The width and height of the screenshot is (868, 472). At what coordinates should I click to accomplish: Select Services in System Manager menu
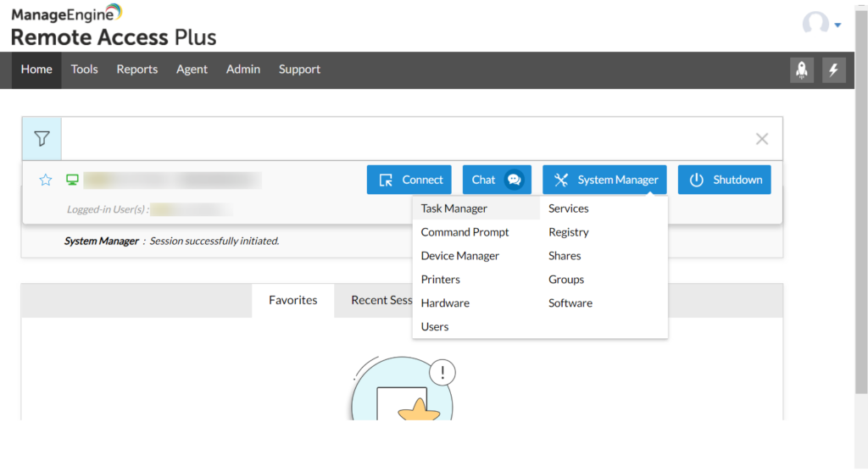click(568, 208)
